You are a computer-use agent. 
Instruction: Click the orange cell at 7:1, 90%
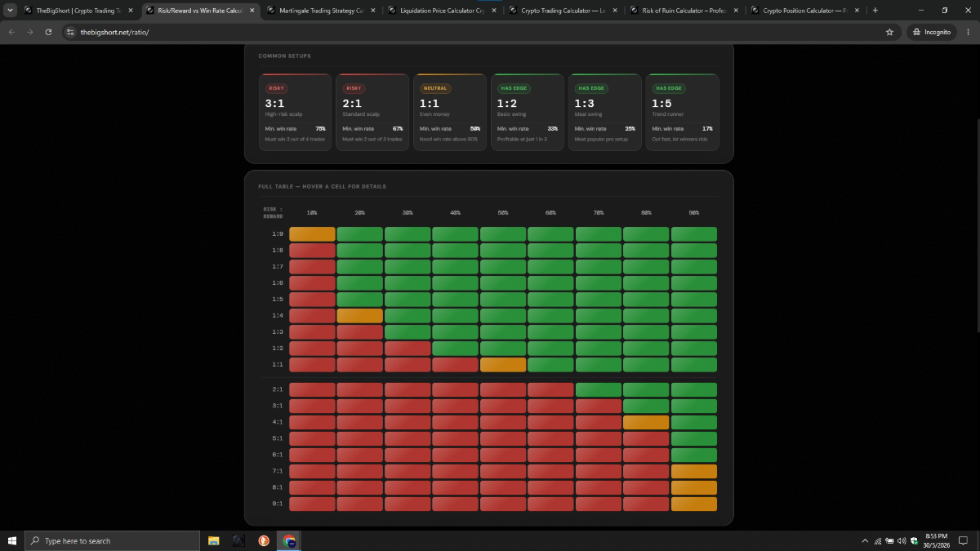tap(694, 472)
